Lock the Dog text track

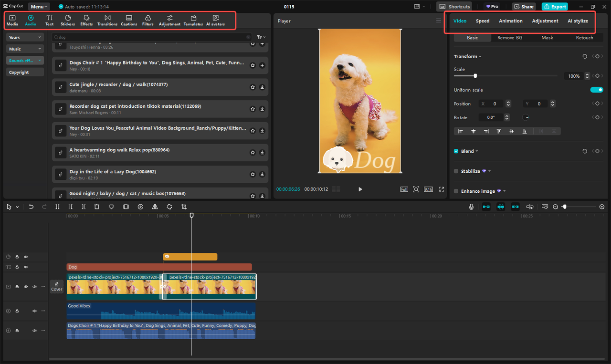coord(17,267)
